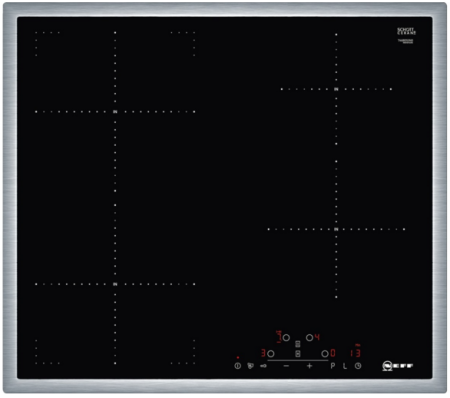Screen dimensions: 450x398
Task: Tap the power level line above minus/plus
Action: (x=298, y=360)
